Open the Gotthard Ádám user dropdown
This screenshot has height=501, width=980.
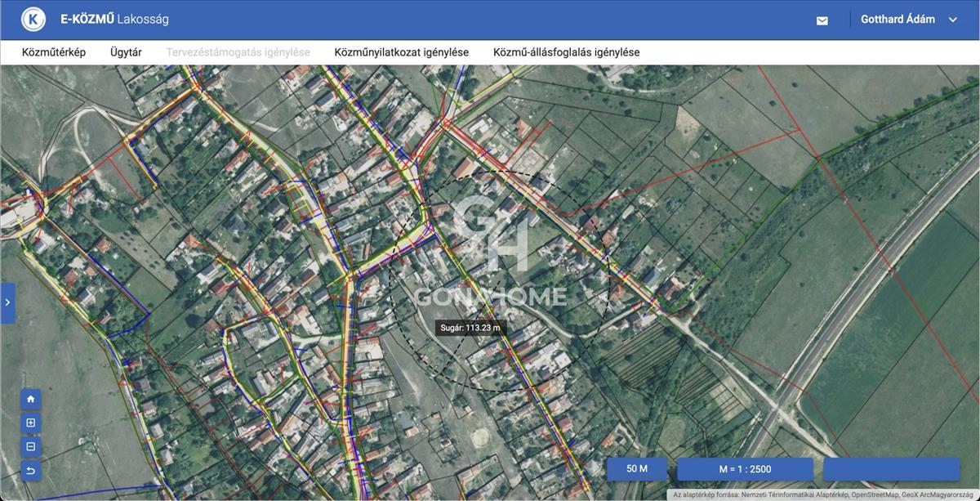tap(898, 20)
